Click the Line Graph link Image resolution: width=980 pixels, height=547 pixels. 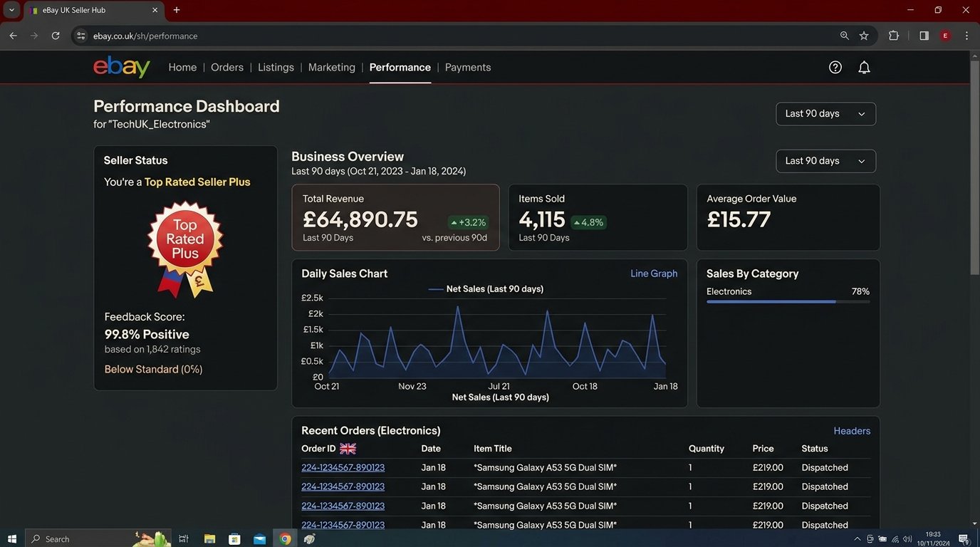[x=654, y=273]
